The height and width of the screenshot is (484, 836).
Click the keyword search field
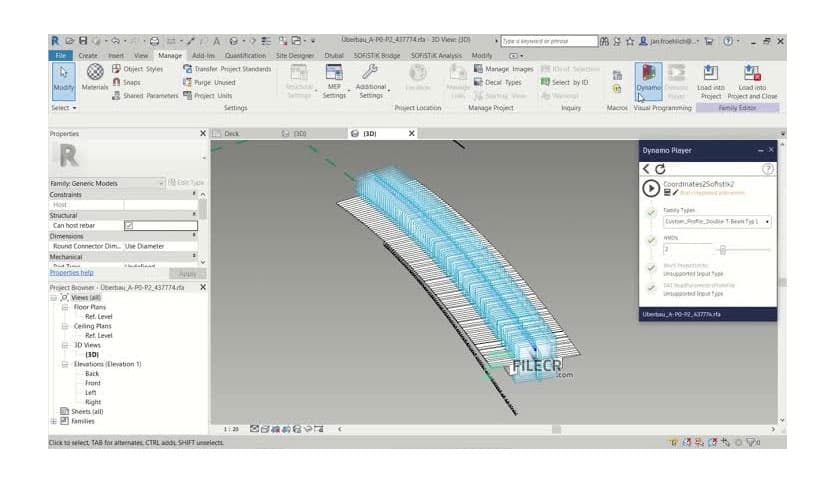coord(549,41)
